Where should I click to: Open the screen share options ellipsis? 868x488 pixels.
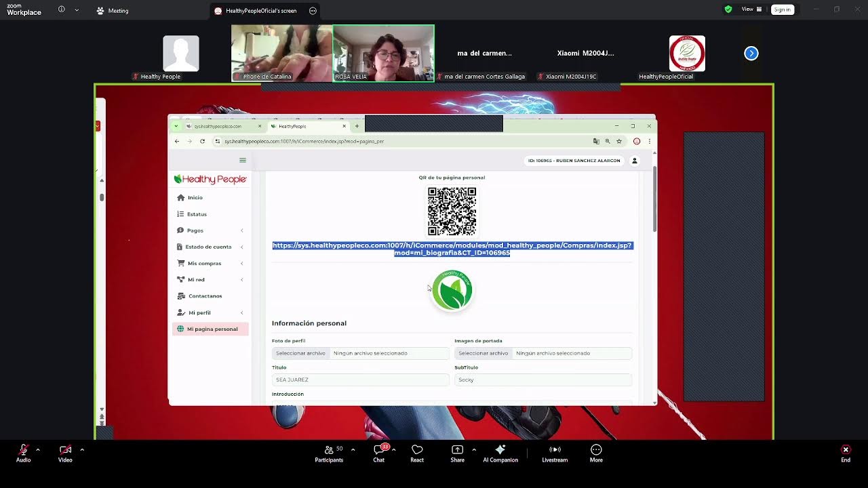coord(313,11)
